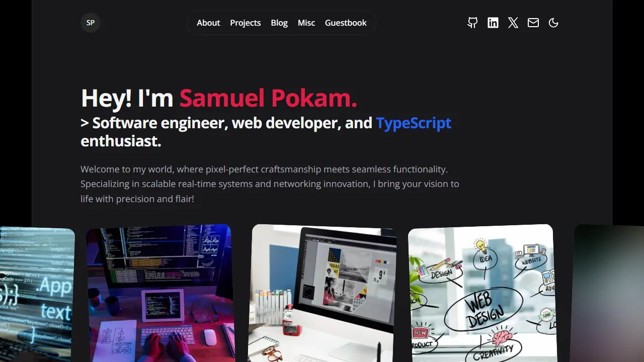This screenshot has height=362, width=644.
Task: Click the blurred image at far right
Action: click(610, 294)
